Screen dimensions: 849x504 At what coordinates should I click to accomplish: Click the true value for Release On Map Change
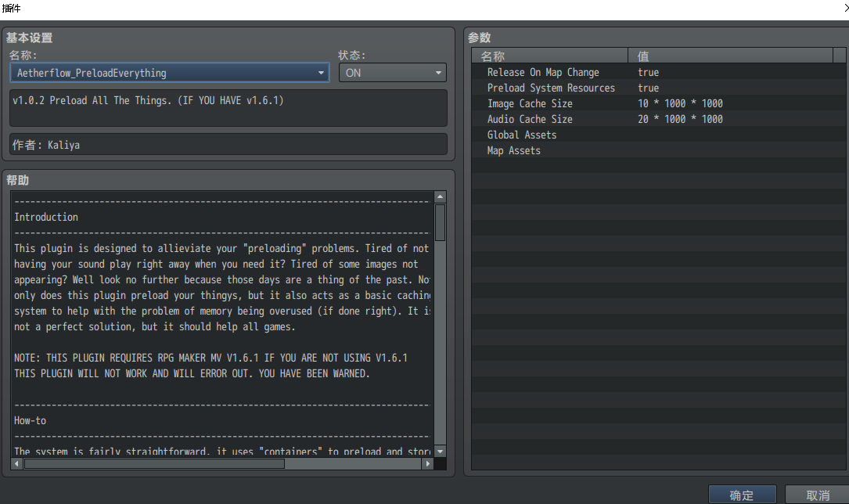pyautogui.click(x=648, y=72)
